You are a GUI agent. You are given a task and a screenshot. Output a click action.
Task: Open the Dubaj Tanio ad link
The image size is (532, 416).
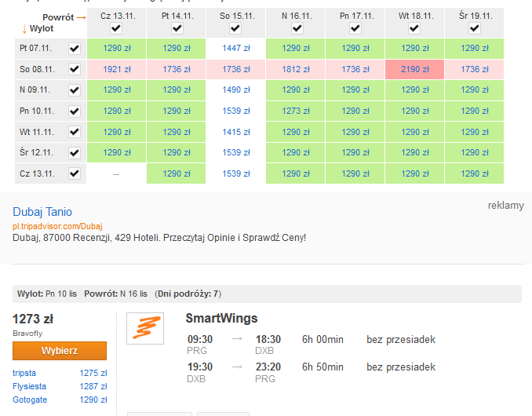point(42,212)
